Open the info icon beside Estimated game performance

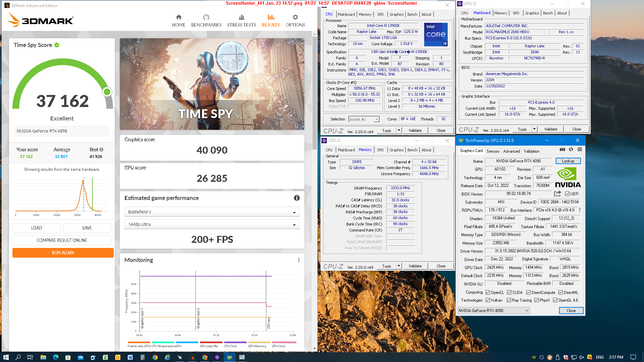[297, 198]
